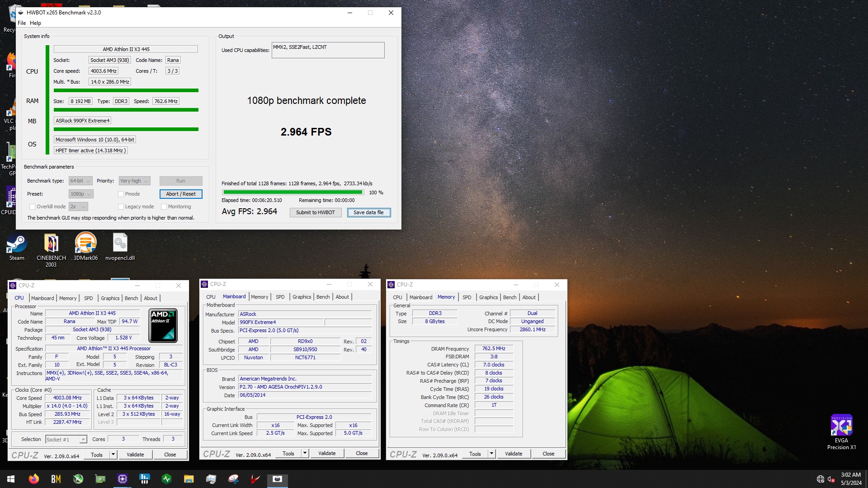Click the CPU-Z Mainboard window title icon
Image resolution: width=868 pixels, height=488 pixels.
(x=204, y=284)
